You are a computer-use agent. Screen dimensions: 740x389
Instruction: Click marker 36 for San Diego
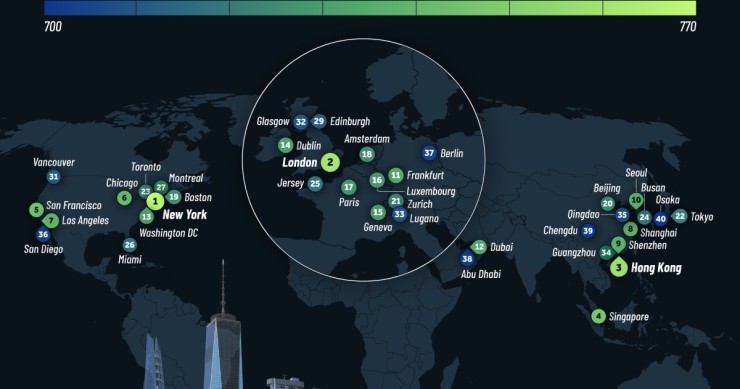click(x=43, y=234)
